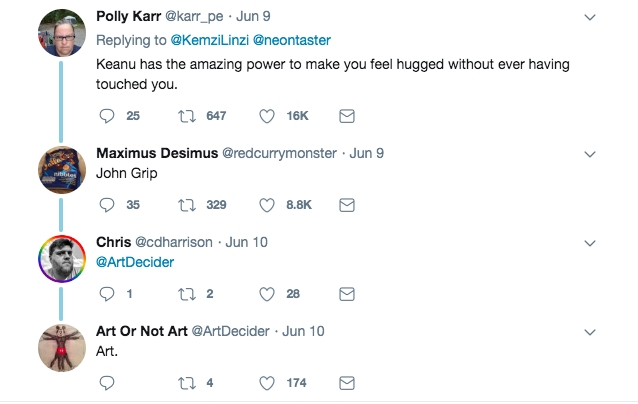Click the @ArtDecider mention in Chris's tweet
This screenshot has width=638, height=404.
point(135,262)
